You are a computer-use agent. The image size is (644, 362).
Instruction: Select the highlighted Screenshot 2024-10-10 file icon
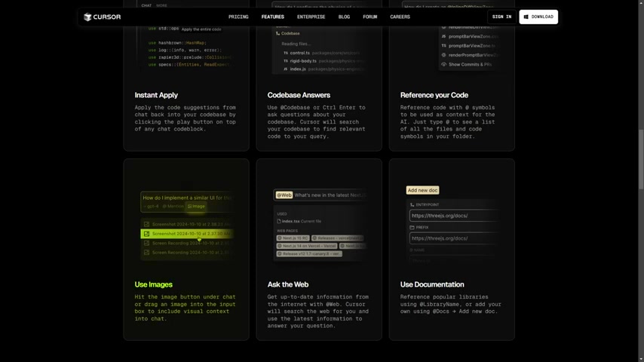pos(146,234)
